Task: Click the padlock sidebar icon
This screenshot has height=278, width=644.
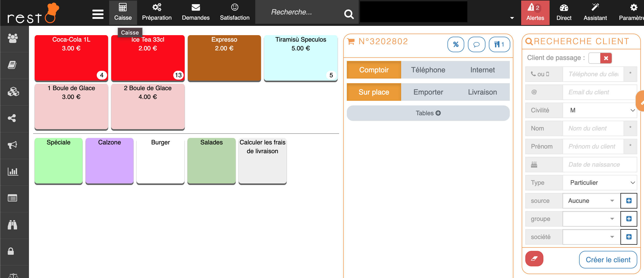Action: [x=11, y=251]
